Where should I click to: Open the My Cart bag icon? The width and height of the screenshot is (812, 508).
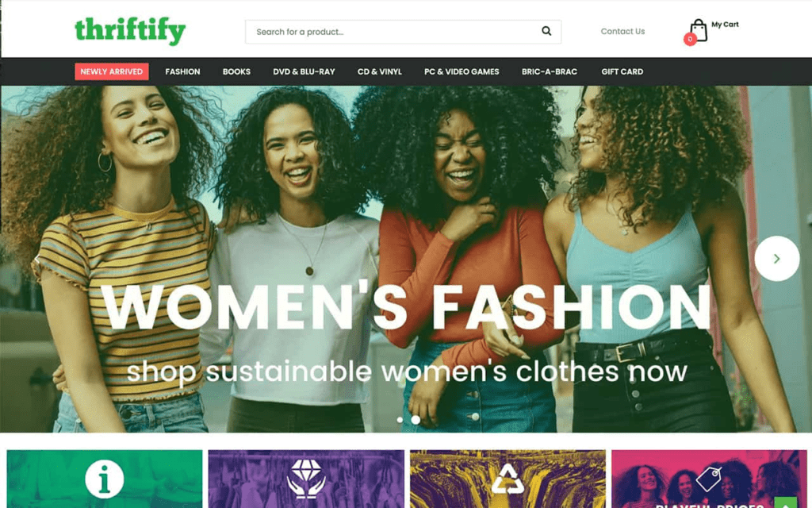coord(698,31)
